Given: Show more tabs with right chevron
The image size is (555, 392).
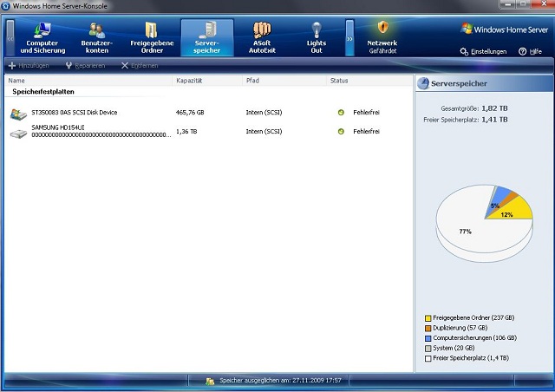Looking at the screenshot, I should [349, 38].
